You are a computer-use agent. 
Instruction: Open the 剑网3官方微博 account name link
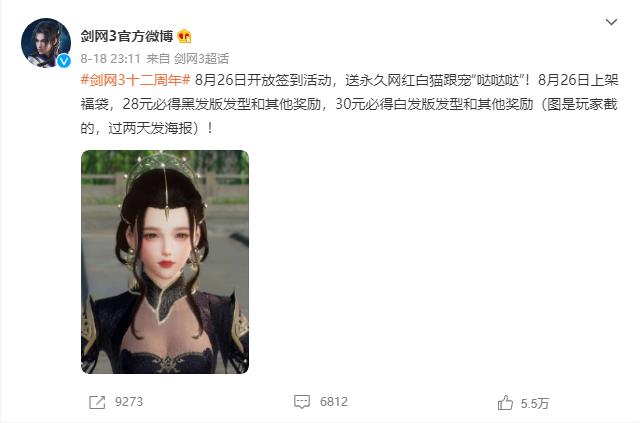[127, 36]
